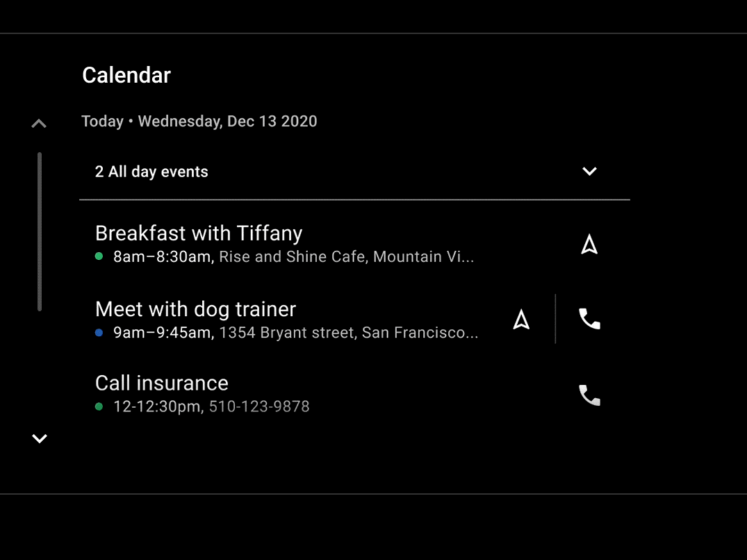747x560 pixels.
Task: Select the Call insurance event title
Action: pos(161,383)
